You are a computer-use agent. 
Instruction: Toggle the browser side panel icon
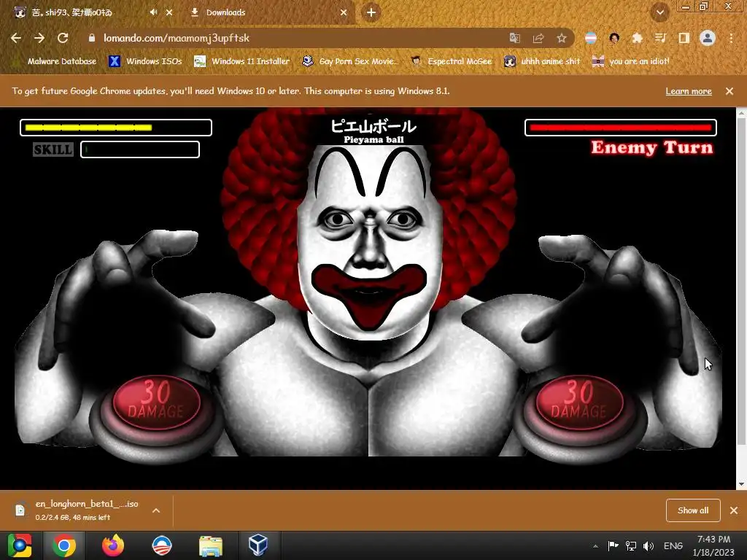click(684, 38)
